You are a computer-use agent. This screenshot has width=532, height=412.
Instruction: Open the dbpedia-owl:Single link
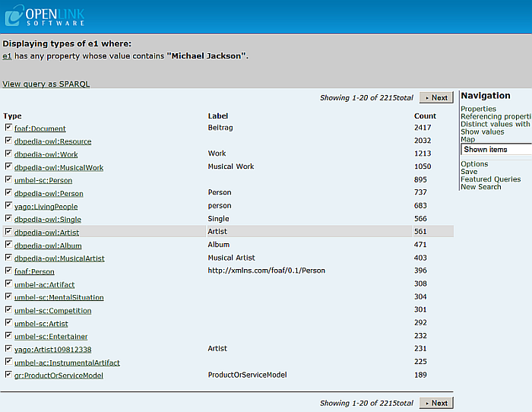tap(48, 220)
